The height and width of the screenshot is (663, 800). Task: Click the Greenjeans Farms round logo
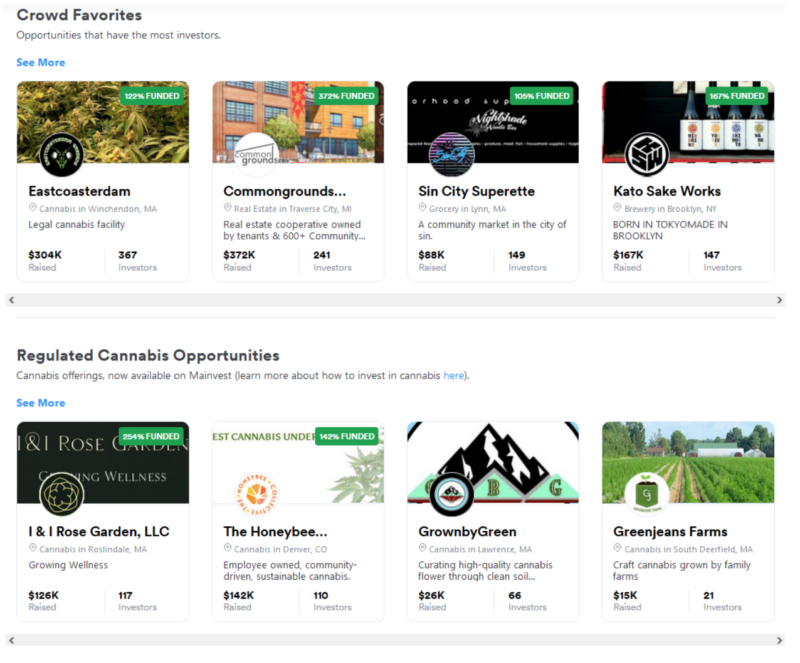647,495
